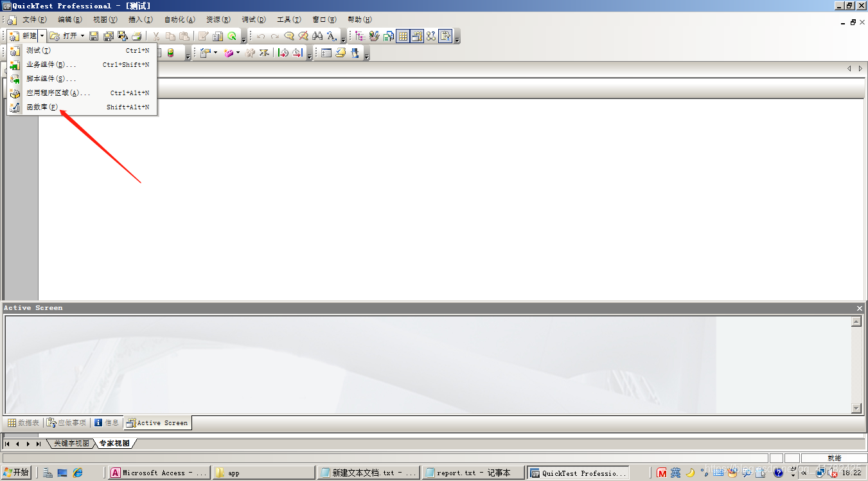
Task: Click the red M tray icon
Action: click(x=662, y=473)
